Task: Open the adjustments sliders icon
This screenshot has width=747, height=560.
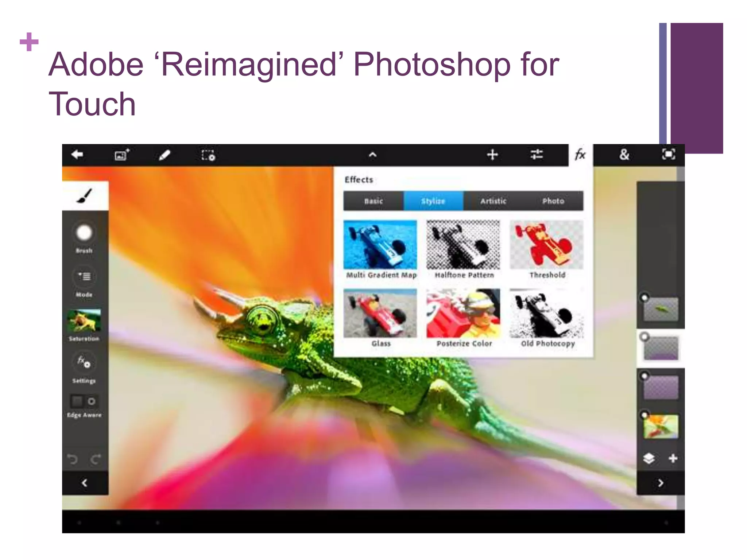Action: (537, 155)
